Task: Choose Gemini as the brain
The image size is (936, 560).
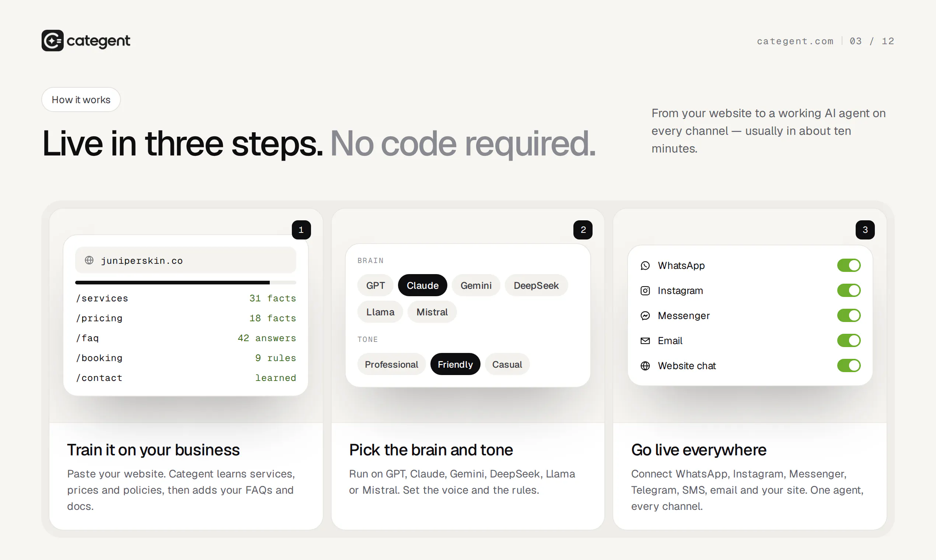Action: click(475, 285)
